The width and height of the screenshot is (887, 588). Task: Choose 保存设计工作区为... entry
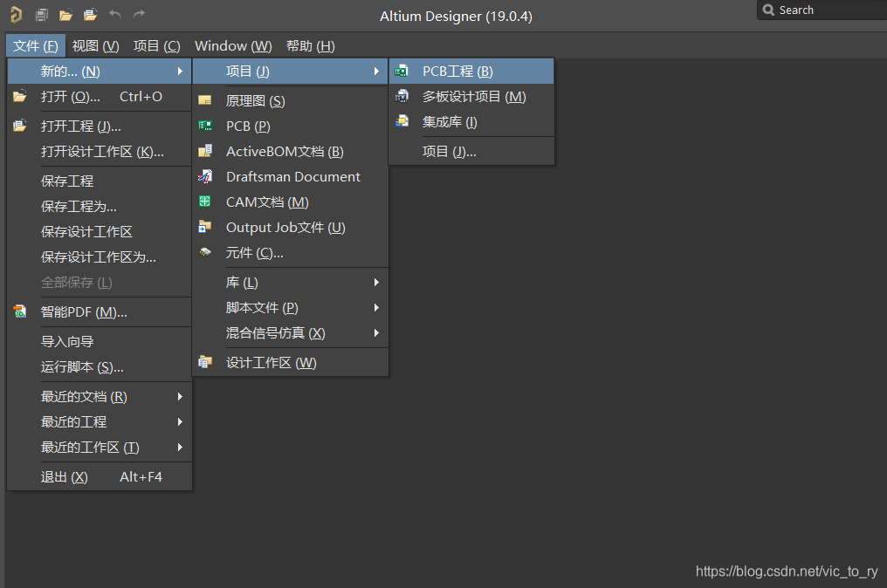pos(100,257)
